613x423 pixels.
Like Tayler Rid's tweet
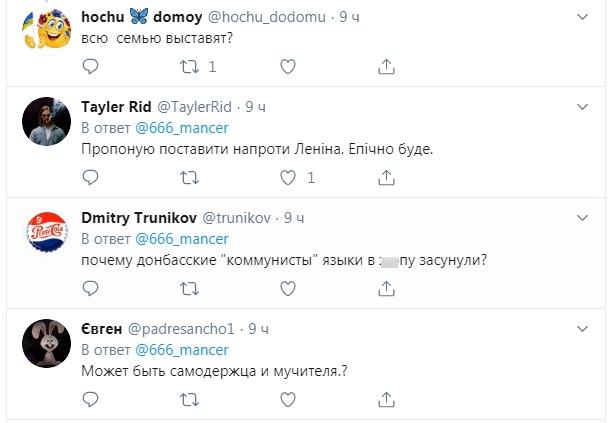[287, 178]
